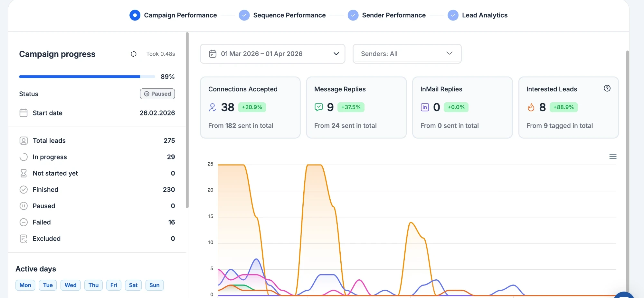Toggle Mon active day
This screenshot has width=644, height=298.
pos(25,285)
